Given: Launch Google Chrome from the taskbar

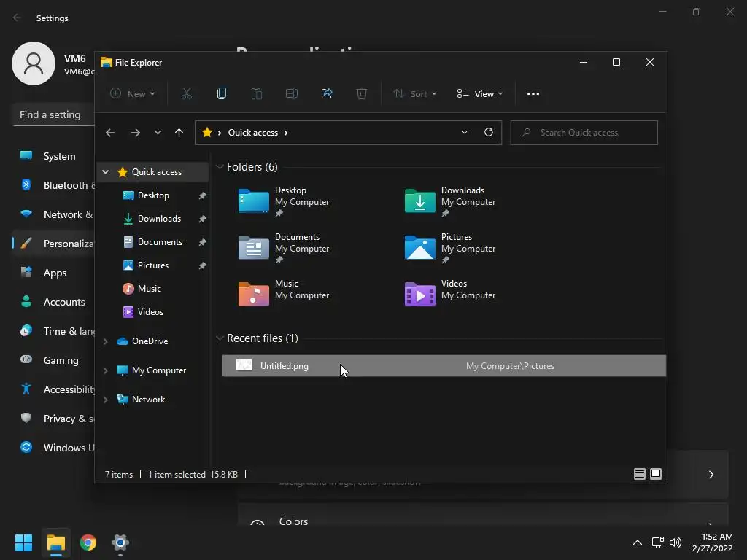Looking at the screenshot, I should point(88,542).
